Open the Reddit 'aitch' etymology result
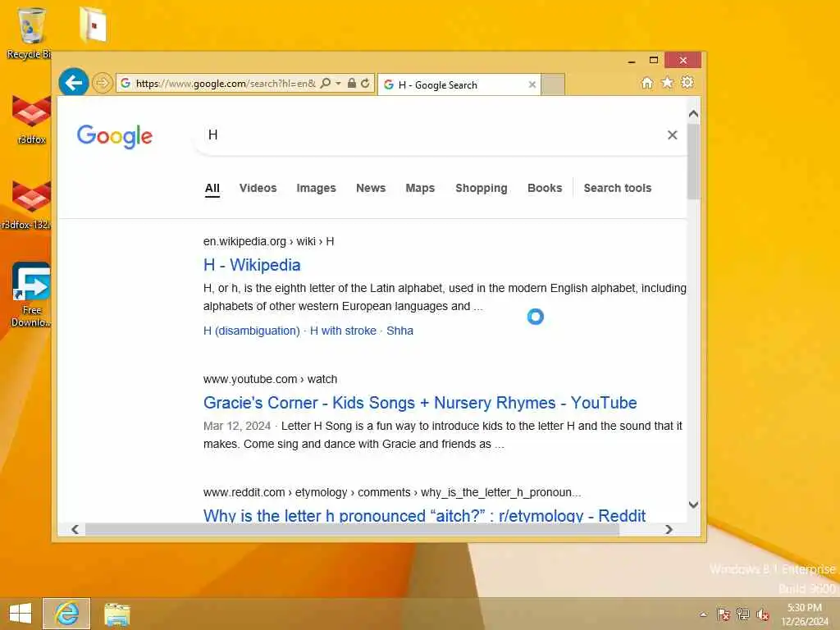The image size is (840, 630). tap(424, 515)
